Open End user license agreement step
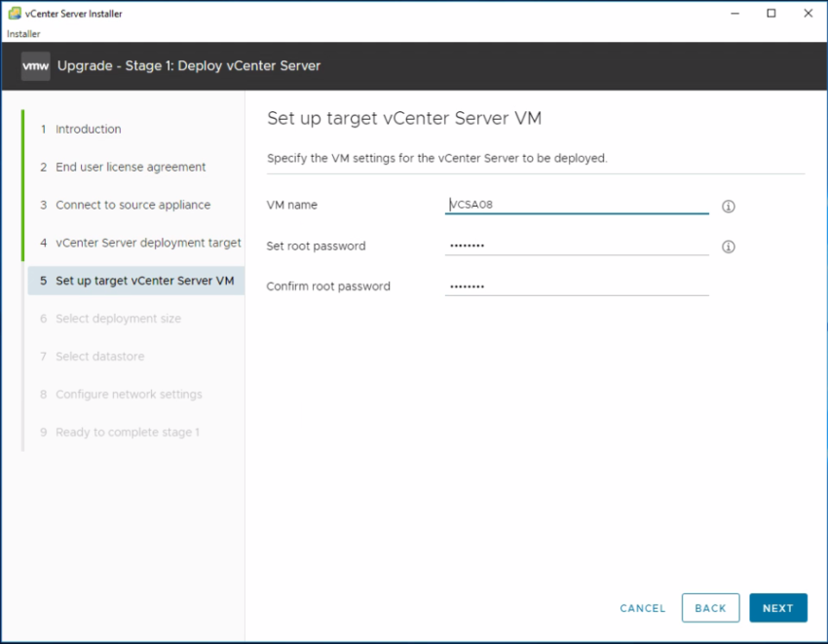 130,168
